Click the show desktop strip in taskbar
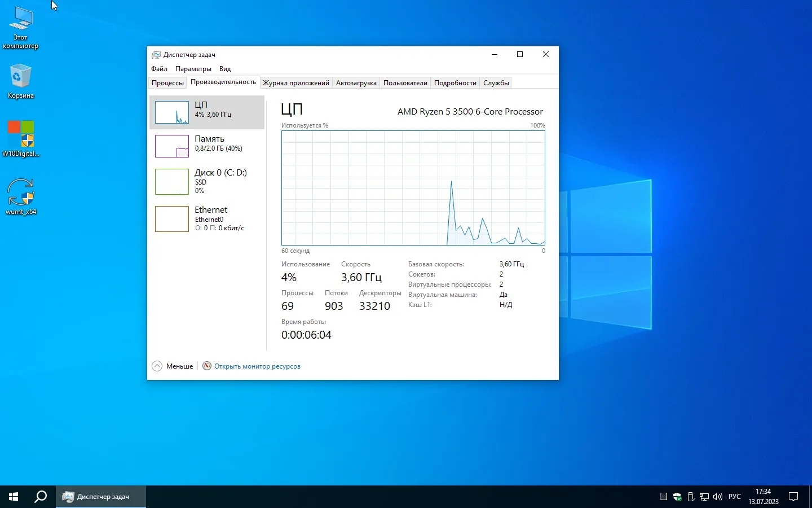The image size is (812, 508). tap(810, 497)
